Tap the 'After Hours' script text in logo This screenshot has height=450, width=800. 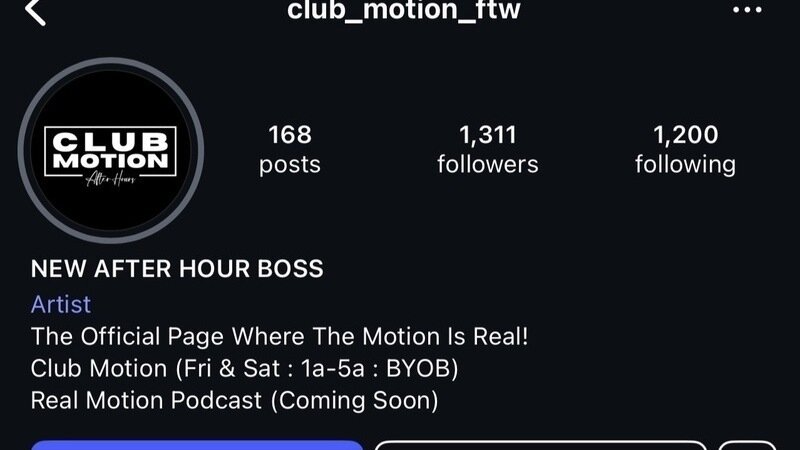tap(111, 180)
